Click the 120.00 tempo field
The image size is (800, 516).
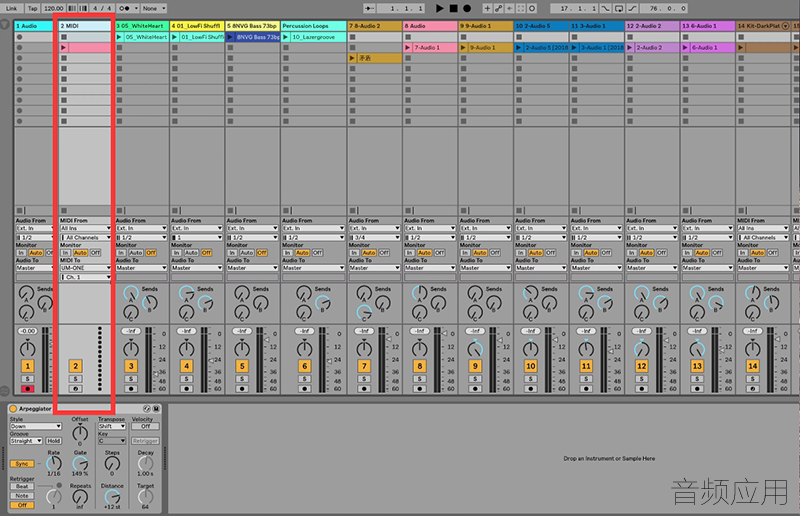(54, 8)
